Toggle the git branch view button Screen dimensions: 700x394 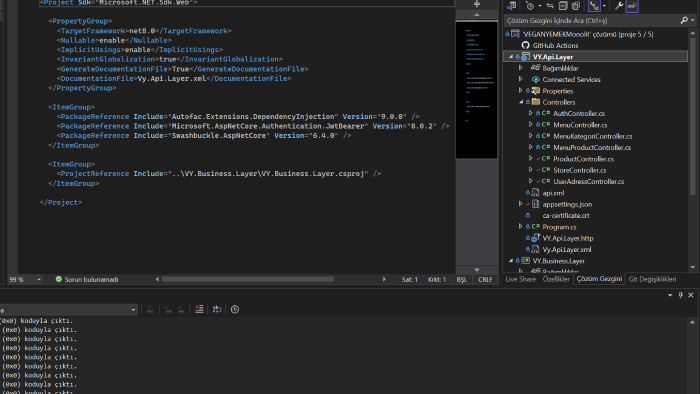tap(594, 6)
